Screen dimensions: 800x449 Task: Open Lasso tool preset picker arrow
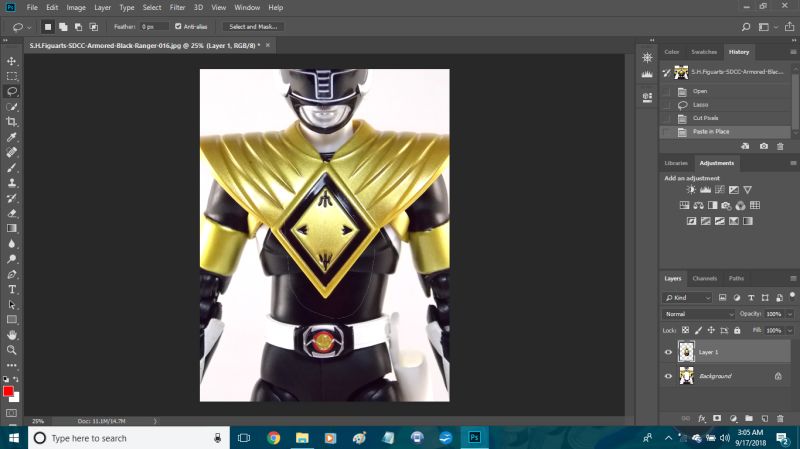29,27
